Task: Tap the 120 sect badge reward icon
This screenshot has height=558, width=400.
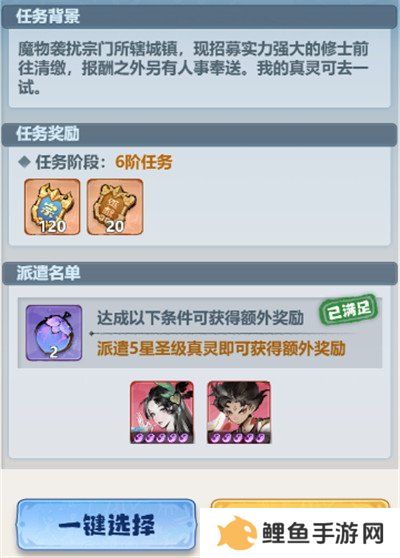Action: point(52,207)
